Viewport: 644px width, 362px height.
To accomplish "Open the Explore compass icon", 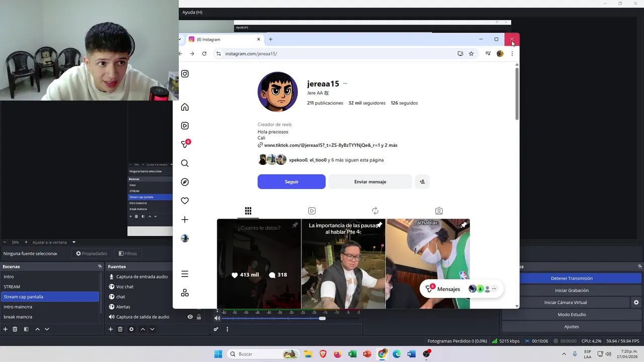I will tap(185, 182).
